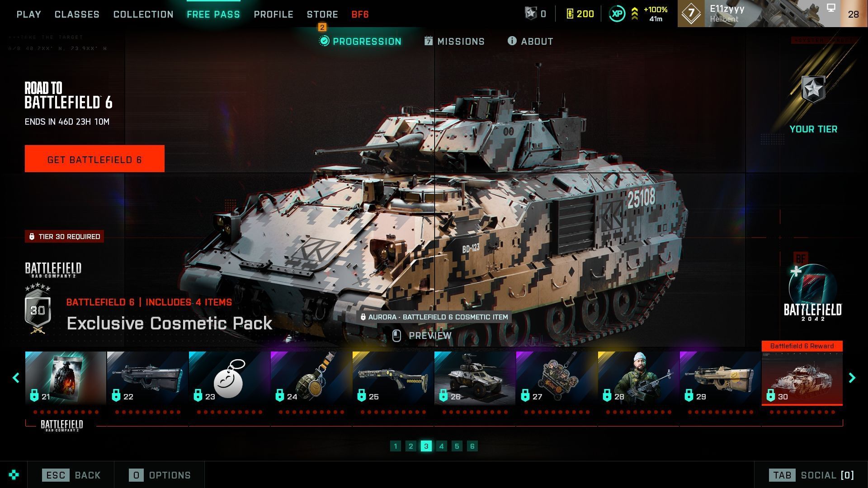Open the menu icon in bottom-left corner
Viewport: 868px width, 488px height.
14,475
